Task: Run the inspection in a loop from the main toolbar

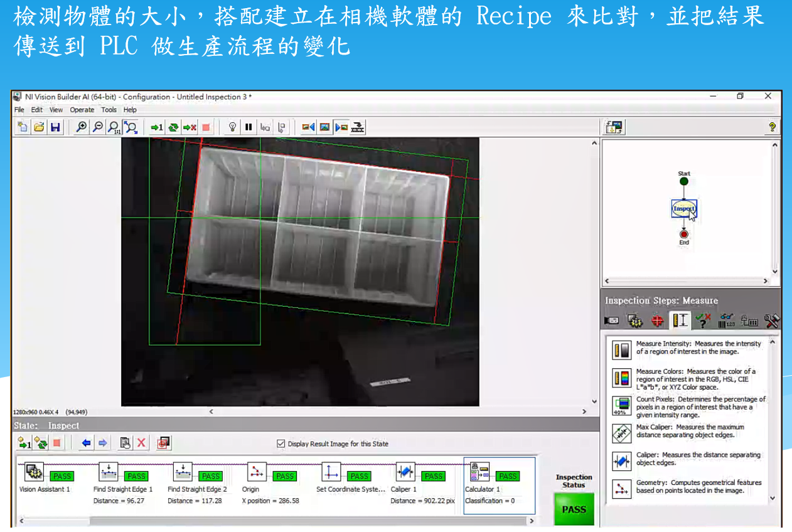Action: [173, 127]
